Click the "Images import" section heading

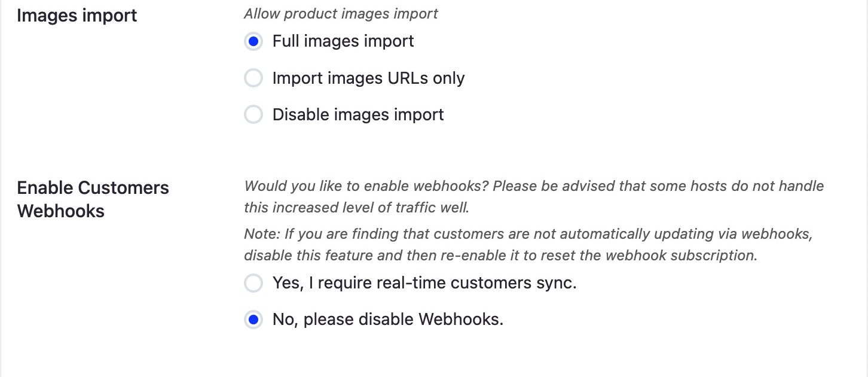point(77,16)
